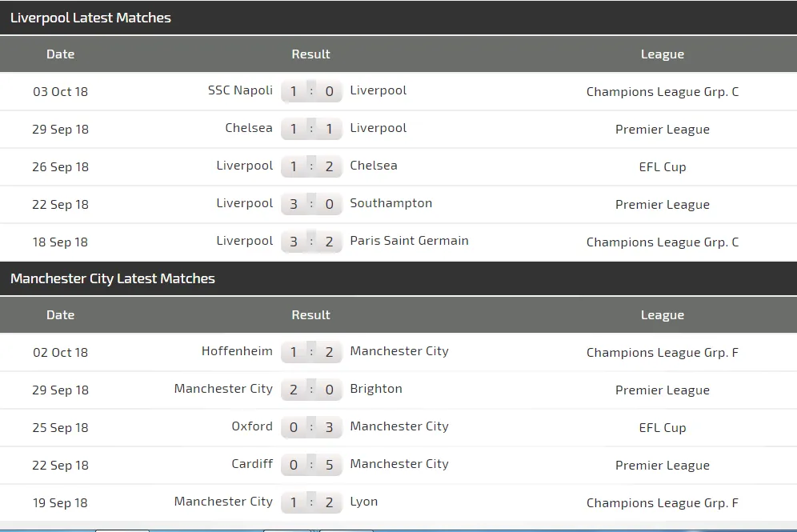
Task: Open the Southampton team page
Action: [x=390, y=203]
